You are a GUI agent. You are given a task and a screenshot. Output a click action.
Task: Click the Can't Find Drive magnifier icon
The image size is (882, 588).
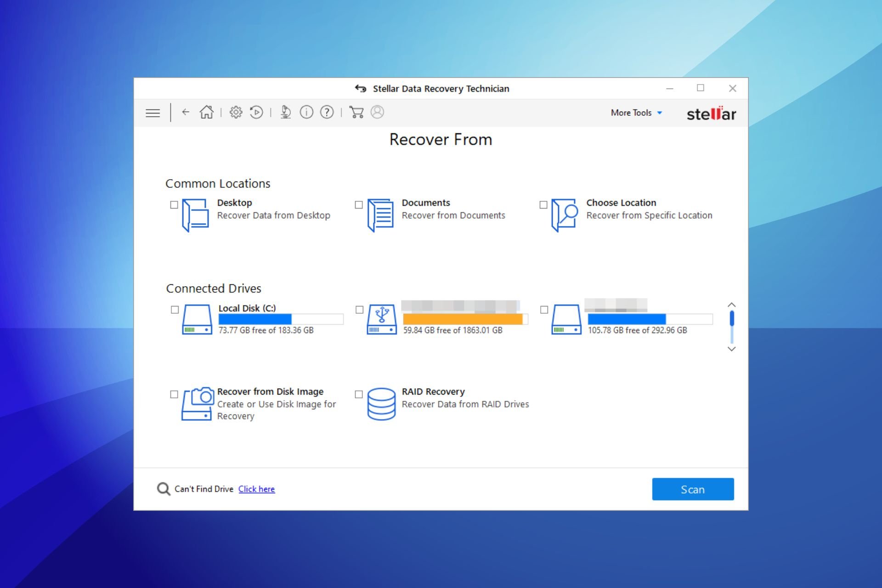point(164,489)
